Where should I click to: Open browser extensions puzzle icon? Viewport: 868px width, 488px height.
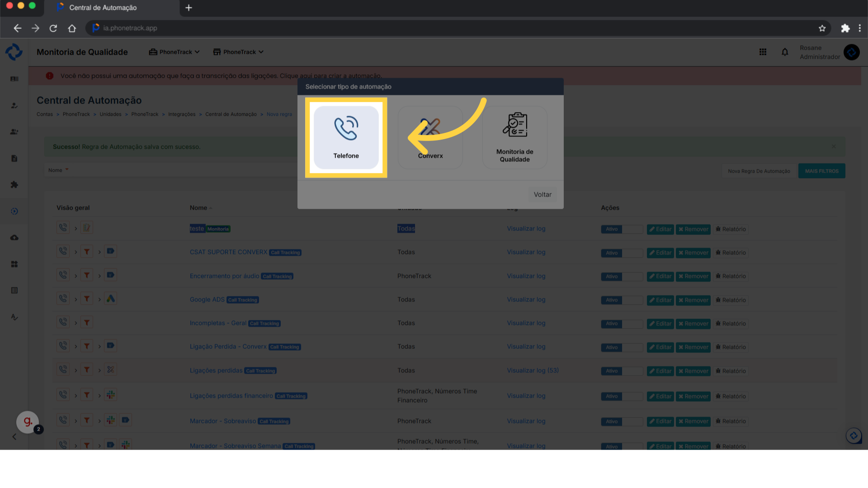click(x=845, y=28)
